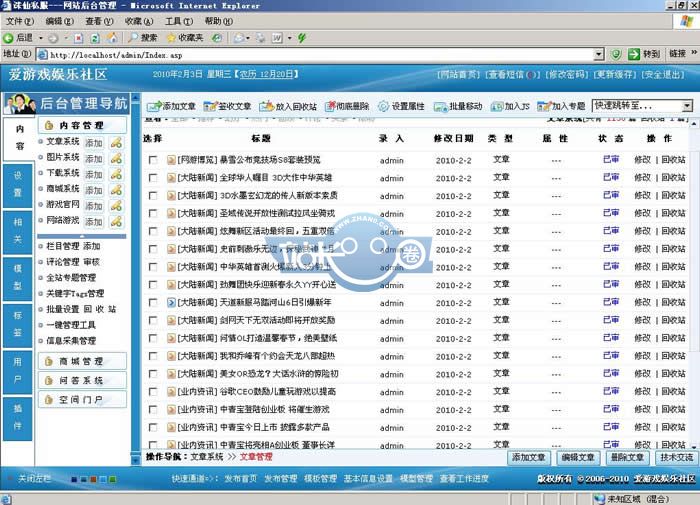Expand the 内容管理 section header
The width and height of the screenshot is (700, 505).
tap(83, 125)
